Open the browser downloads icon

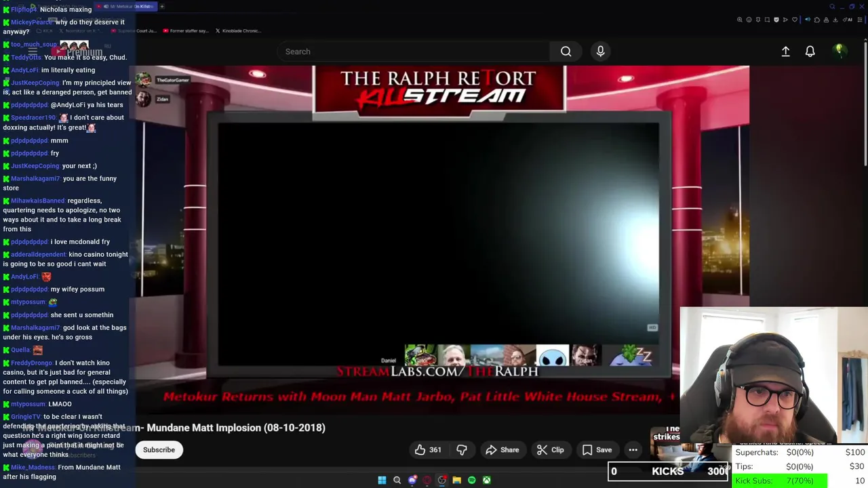(x=835, y=20)
